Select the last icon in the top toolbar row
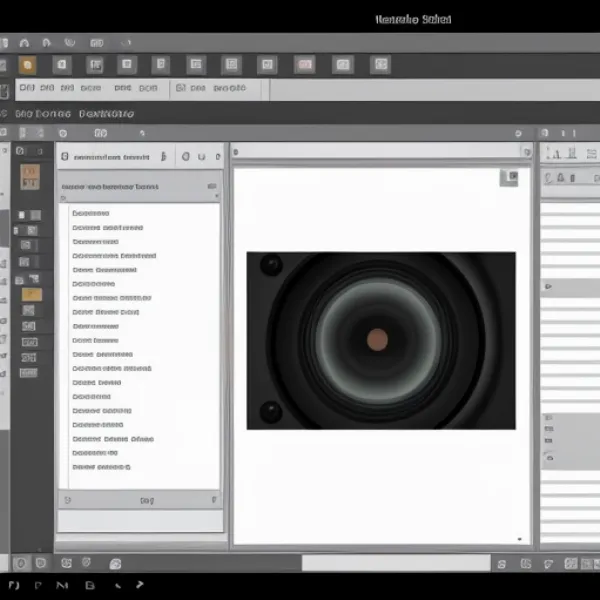The height and width of the screenshot is (600, 600). pos(381,65)
